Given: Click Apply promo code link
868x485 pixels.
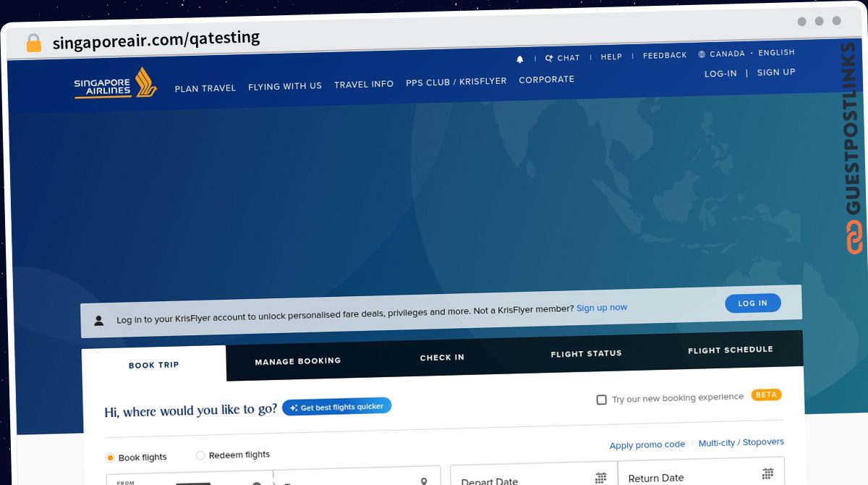Looking at the screenshot, I should (647, 444).
